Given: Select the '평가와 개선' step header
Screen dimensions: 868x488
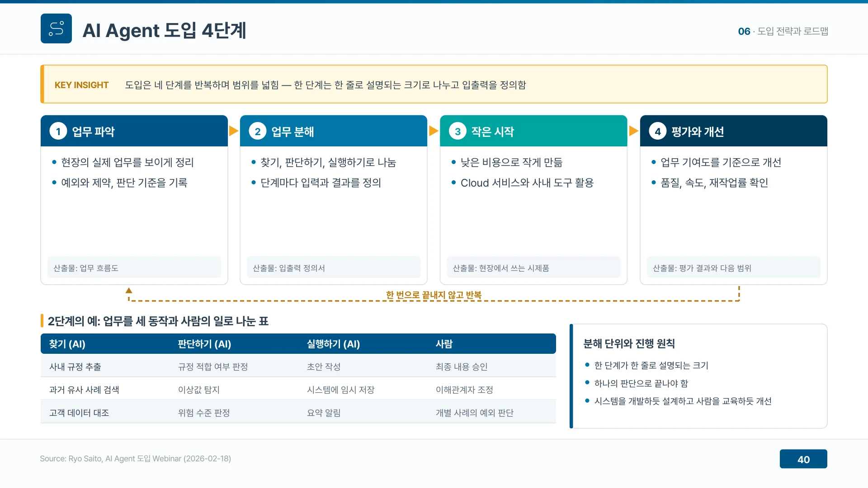Looking at the screenshot, I should pyautogui.click(x=734, y=131).
